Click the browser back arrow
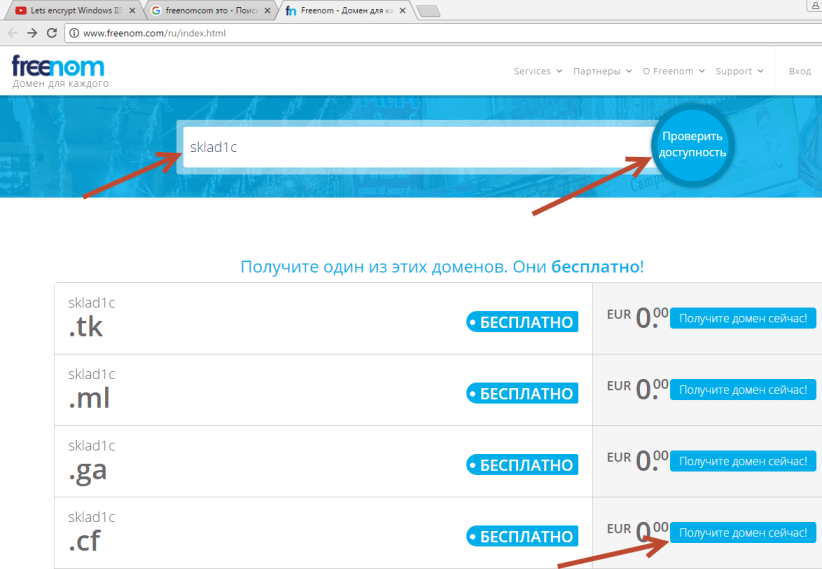This screenshot has height=569, width=822. coord(13,33)
